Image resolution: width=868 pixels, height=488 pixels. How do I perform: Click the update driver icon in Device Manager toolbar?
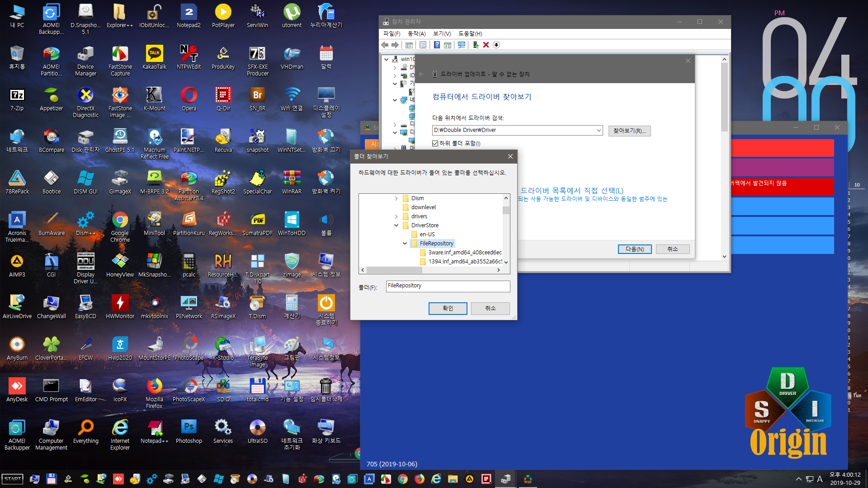[476, 45]
